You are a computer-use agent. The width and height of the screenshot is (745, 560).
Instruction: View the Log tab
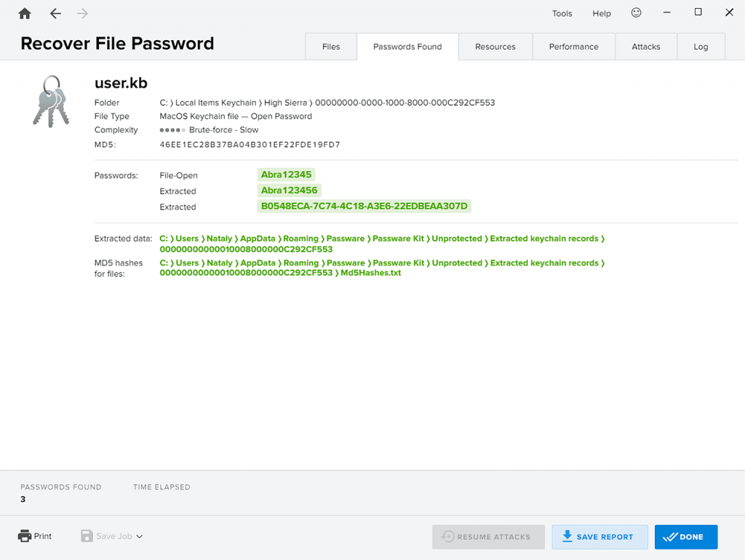701,47
